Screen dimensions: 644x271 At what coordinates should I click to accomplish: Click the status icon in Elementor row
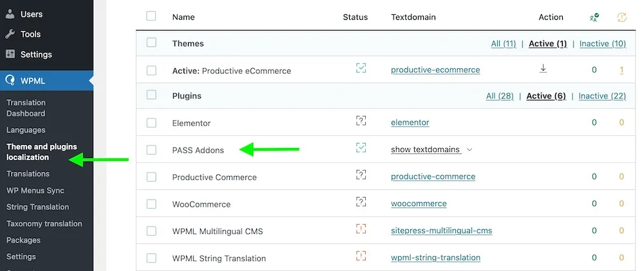pos(361,120)
